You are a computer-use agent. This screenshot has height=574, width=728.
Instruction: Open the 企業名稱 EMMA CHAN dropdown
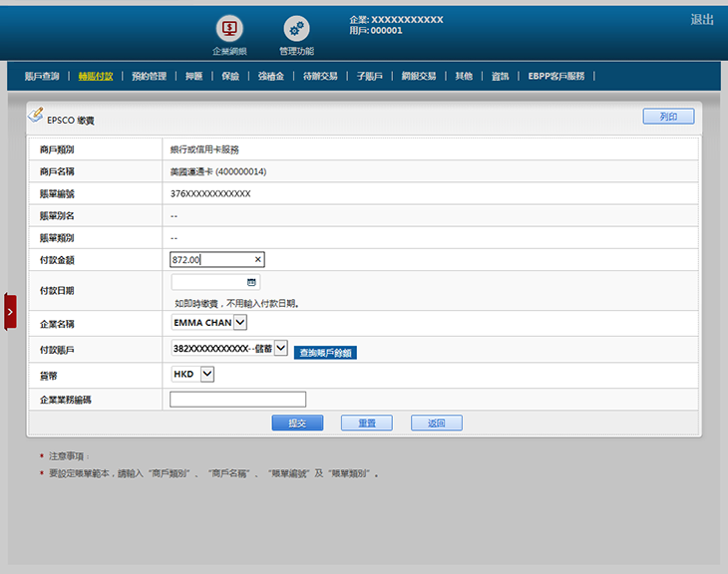click(x=239, y=323)
